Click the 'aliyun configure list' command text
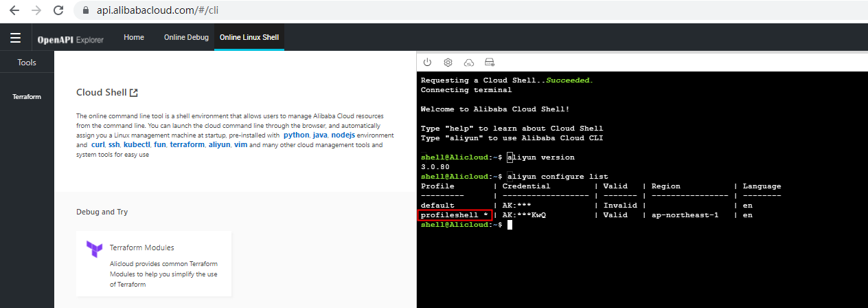The height and width of the screenshot is (308, 868). click(558, 177)
